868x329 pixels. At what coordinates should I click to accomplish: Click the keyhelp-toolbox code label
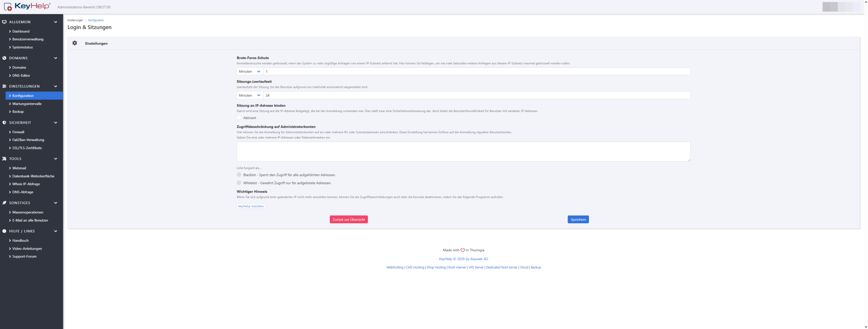(251, 206)
